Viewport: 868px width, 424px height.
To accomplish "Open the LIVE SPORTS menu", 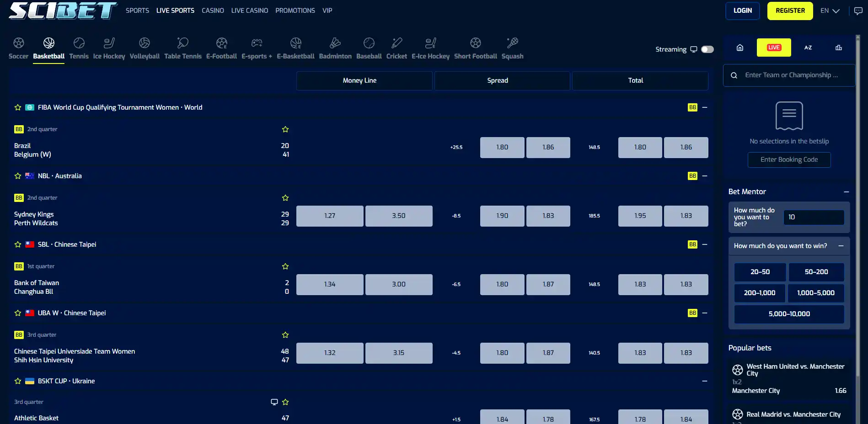I will tap(175, 11).
